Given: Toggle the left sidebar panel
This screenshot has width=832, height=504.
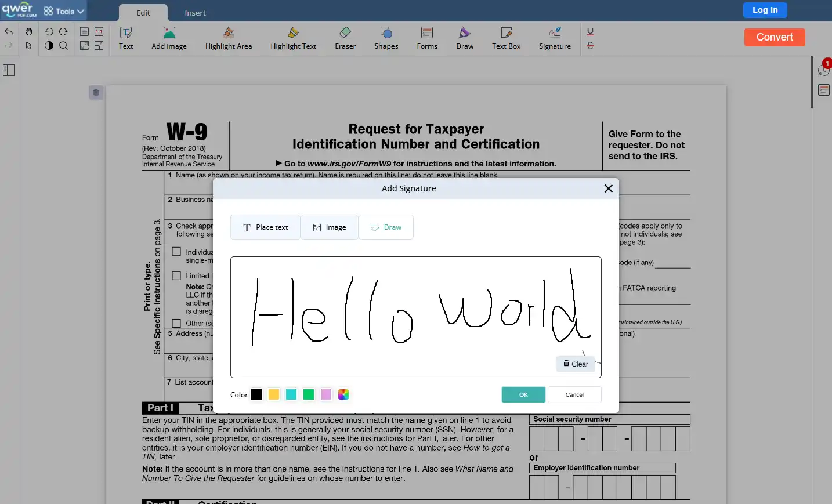Looking at the screenshot, I should pos(9,70).
